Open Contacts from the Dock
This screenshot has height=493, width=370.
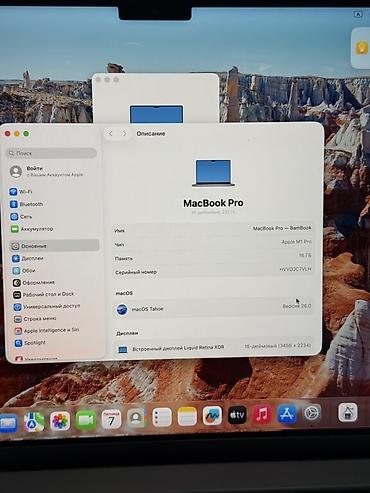point(136,418)
